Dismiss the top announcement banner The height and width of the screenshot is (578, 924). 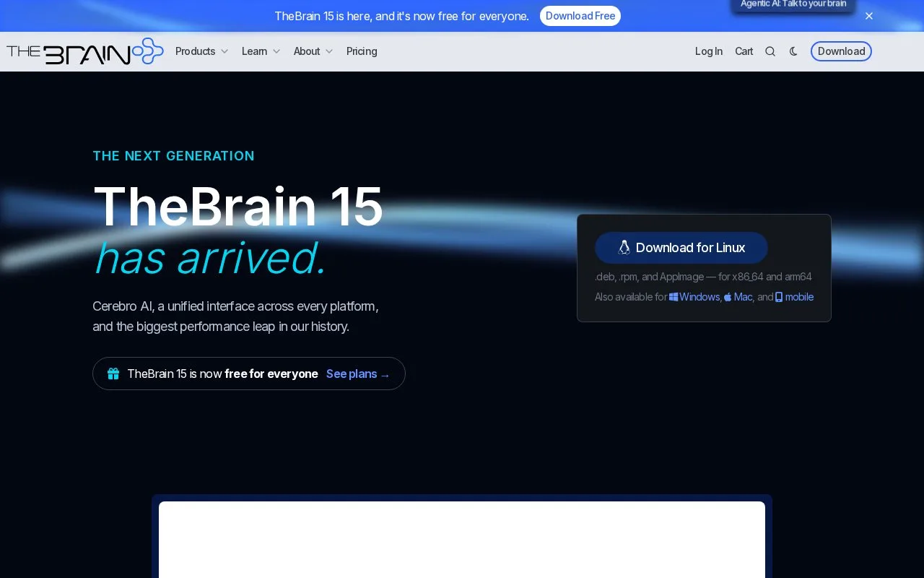click(869, 16)
